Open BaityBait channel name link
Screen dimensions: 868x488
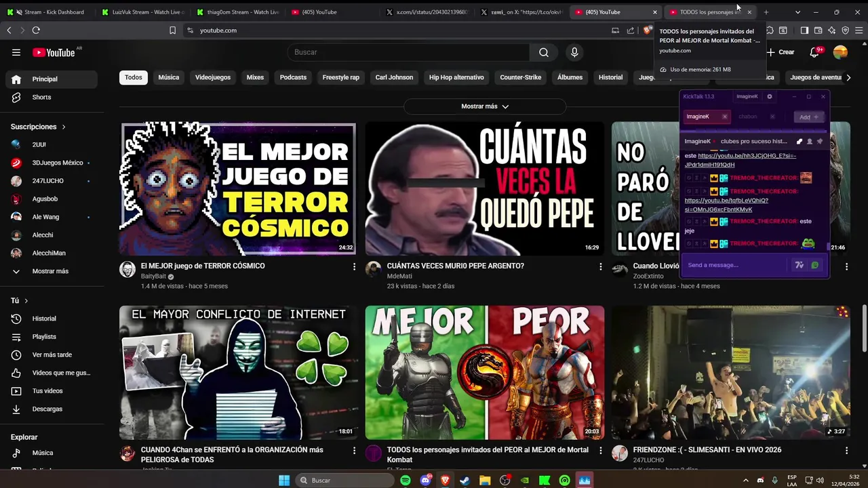tap(153, 277)
